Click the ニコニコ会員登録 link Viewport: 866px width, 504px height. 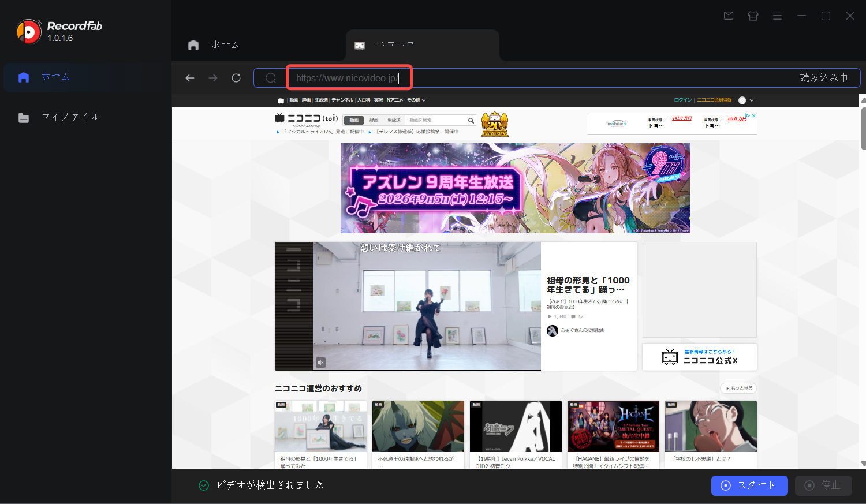coord(714,100)
